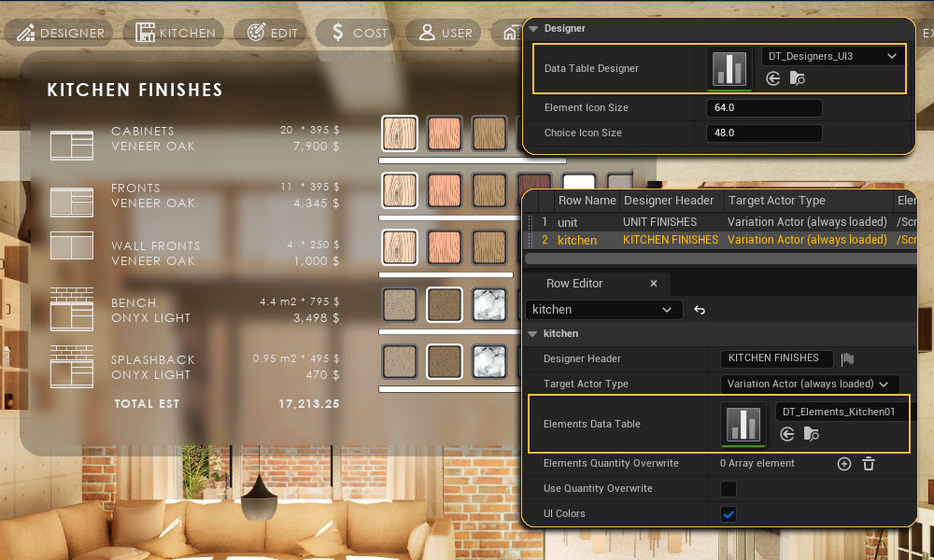This screenshot has height=560, width=934.
Task: Click the Edit button in top bar
Action: pyautogui.click(x=273, y=33)
